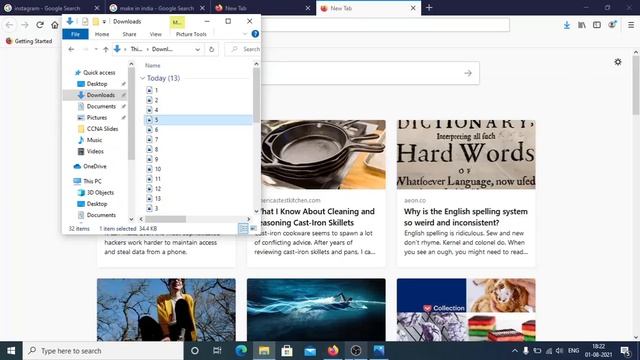Switch to large icons view in Explorer
This screenshot has width=640, height=360.
[x=253, y=229]
